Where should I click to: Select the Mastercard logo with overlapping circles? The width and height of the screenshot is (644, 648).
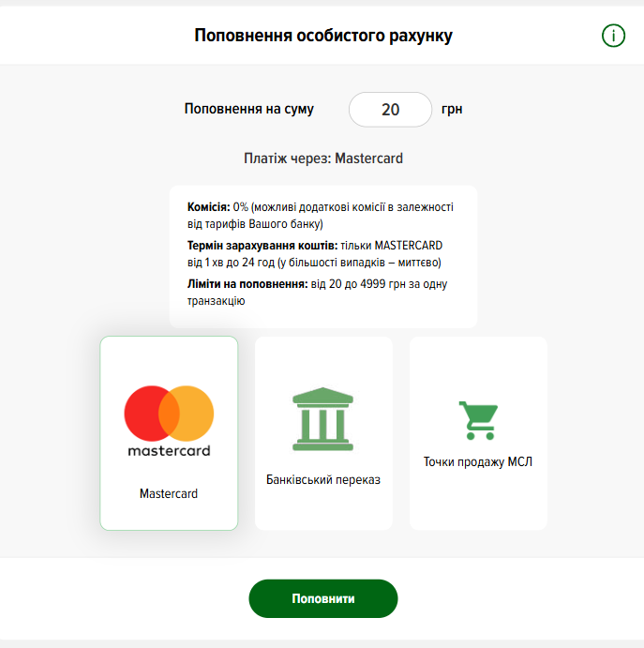(x=169, y=414)
